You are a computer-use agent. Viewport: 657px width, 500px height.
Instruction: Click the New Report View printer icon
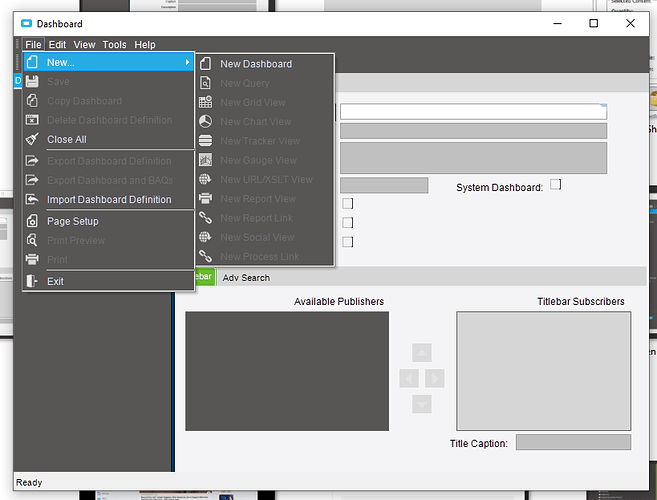(x=205, y=198)
